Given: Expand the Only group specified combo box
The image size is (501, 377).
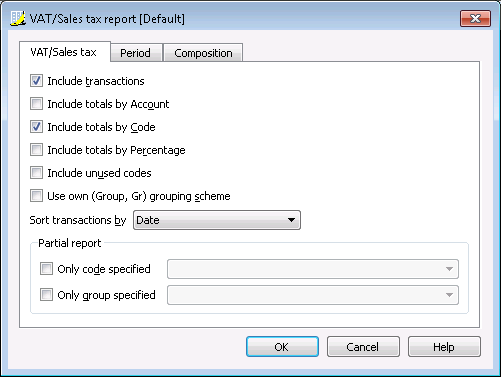Looking at the screenshot, I should [313, 295].
